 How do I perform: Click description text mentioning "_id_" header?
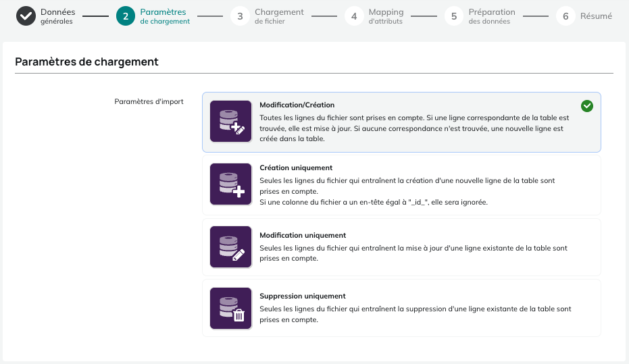[374, 202]
